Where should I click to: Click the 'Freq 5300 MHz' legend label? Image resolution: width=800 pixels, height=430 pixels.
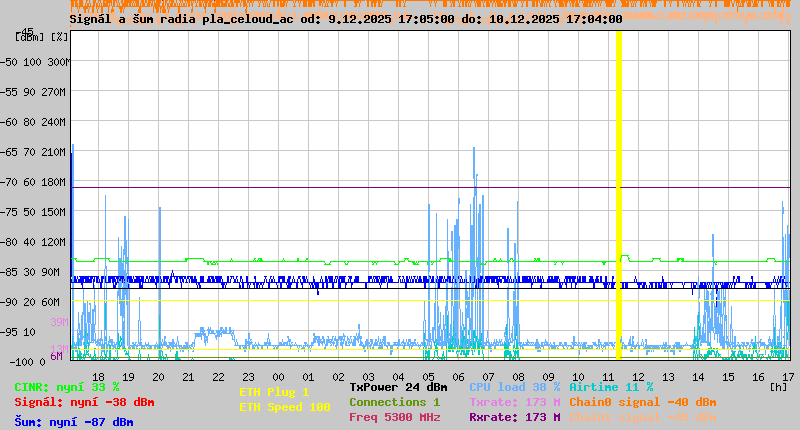pyautogui.click(x=394, y=417)
